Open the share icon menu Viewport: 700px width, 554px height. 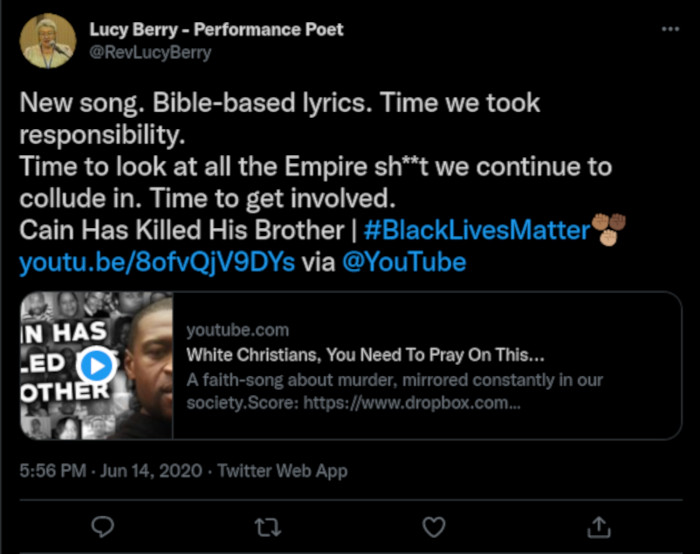[x=598, y=525]
